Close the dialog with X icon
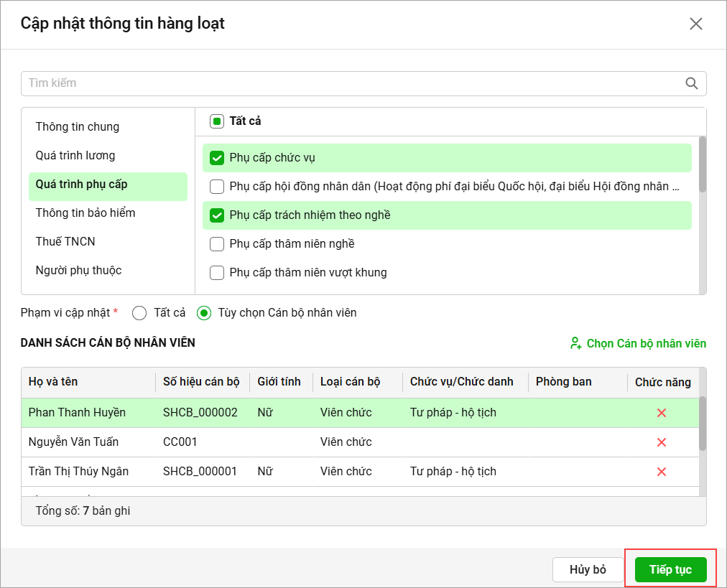The image size is (727, 588). [x=695, y=24]
